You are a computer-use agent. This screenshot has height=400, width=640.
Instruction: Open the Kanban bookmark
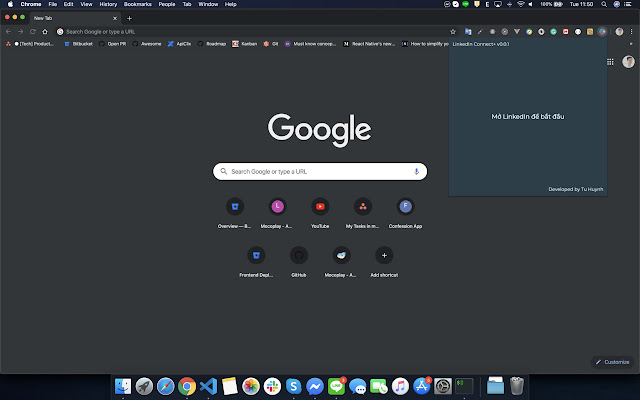245,44
